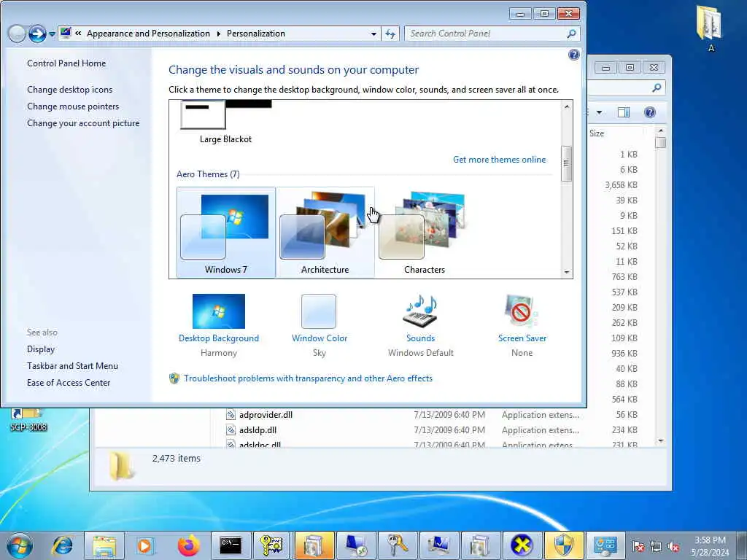Open the recent pages dropdown arrow
Image resolution: width=747 pixels, height=560 pixels.
point(52,34)
